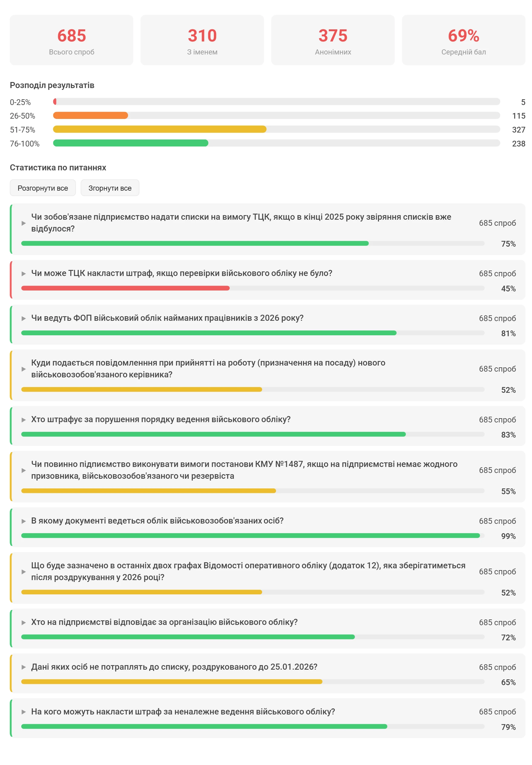Screen dimensions: 532x765
Task: Click the 'Розгорнути все' button
Action: click(x=43, y=188)
